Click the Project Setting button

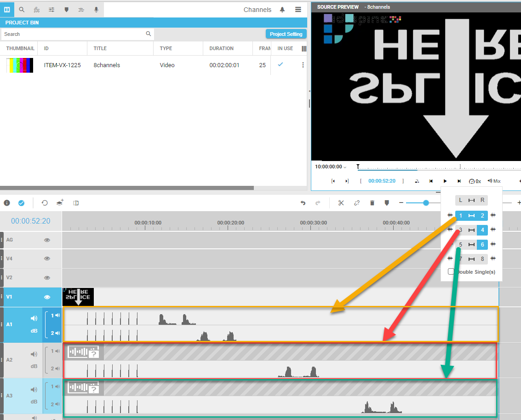point(286,34)
